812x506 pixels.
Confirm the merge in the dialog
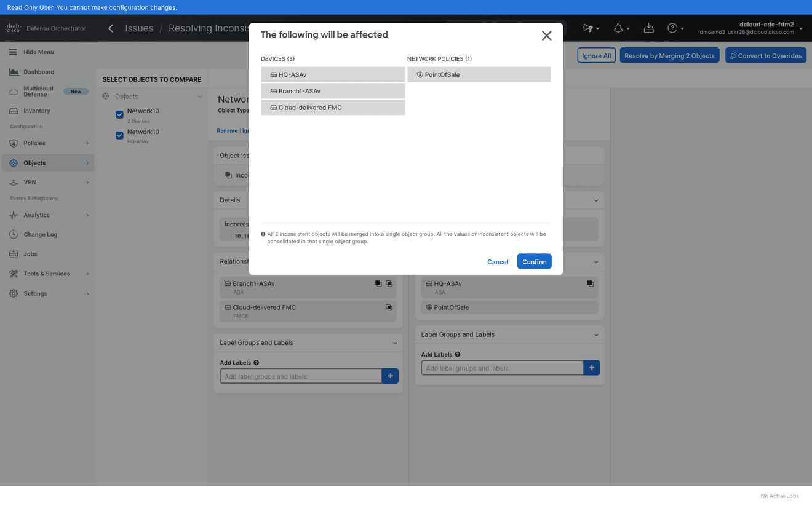point(534,261)
